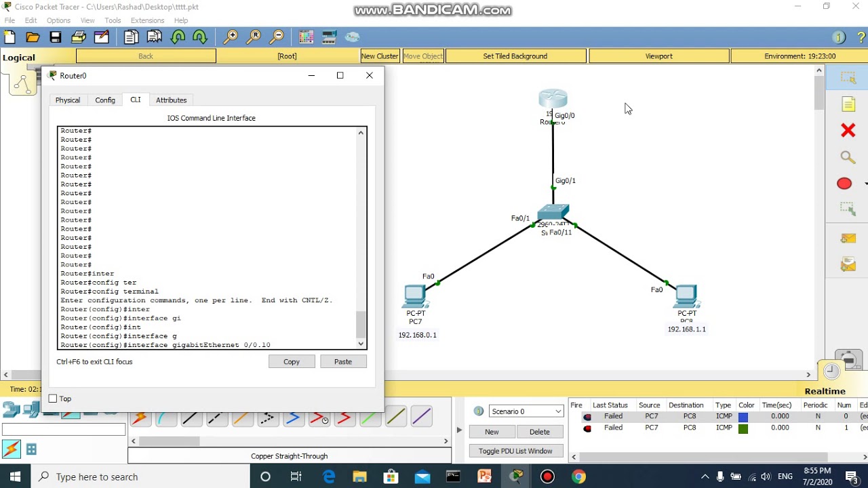
Task: Fire the second failed PDU row
Action: 587,428
